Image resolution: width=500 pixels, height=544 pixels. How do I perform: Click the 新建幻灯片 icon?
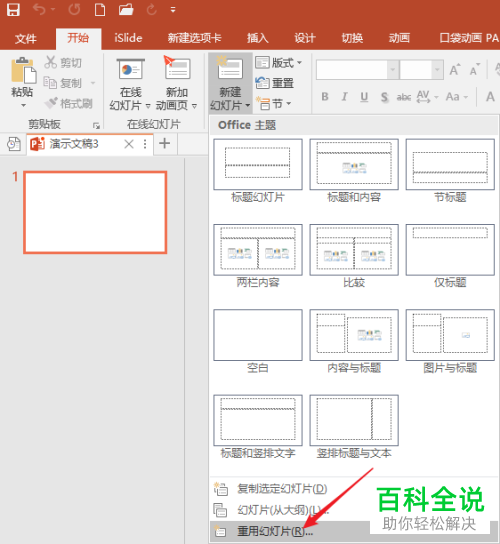click(x=229, y=68)
